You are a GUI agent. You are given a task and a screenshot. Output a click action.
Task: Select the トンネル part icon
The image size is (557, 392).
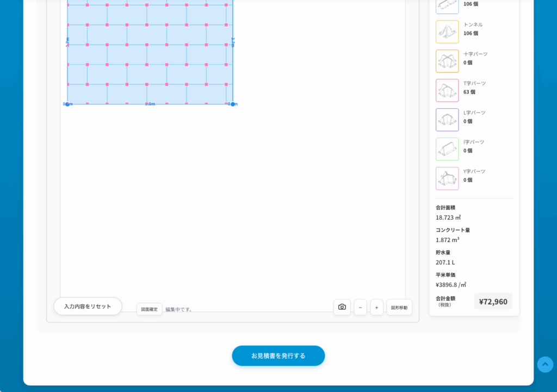pos(447,32)
